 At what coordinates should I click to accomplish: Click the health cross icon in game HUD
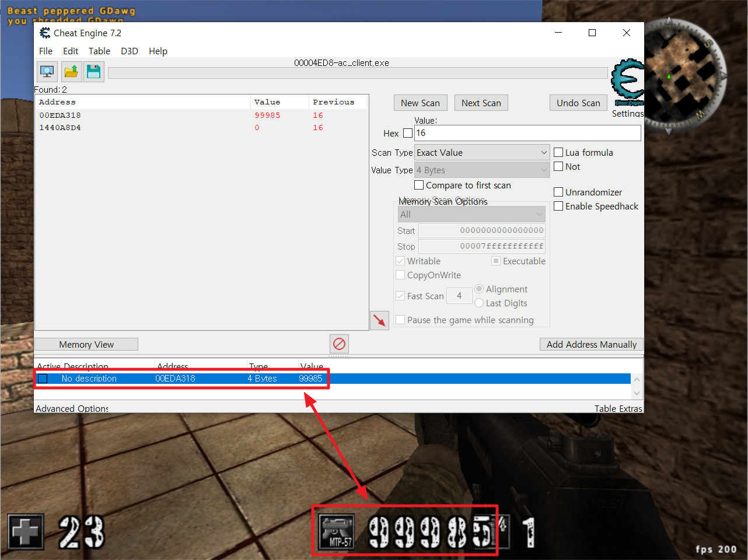[25, 532]
